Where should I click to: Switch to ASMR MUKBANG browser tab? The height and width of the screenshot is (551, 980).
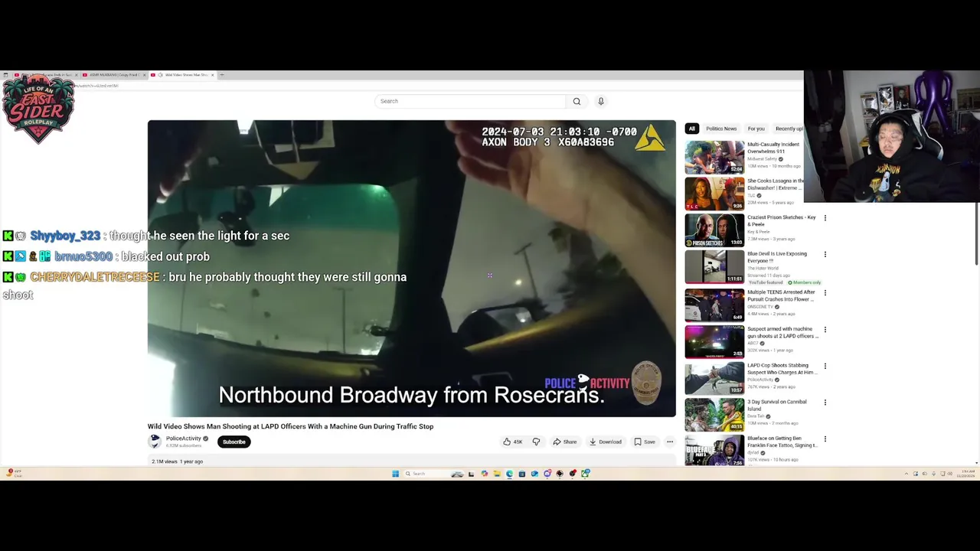[x=113, y=75]
